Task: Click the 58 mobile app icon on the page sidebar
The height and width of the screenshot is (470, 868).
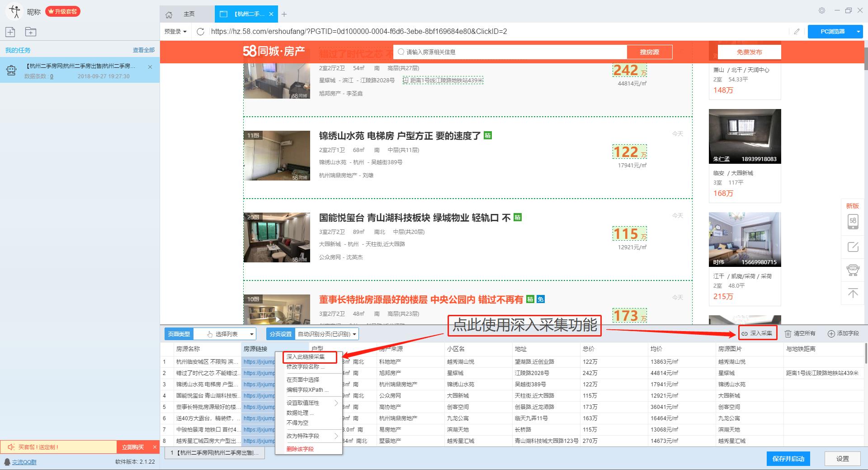Action: (853, 222)
